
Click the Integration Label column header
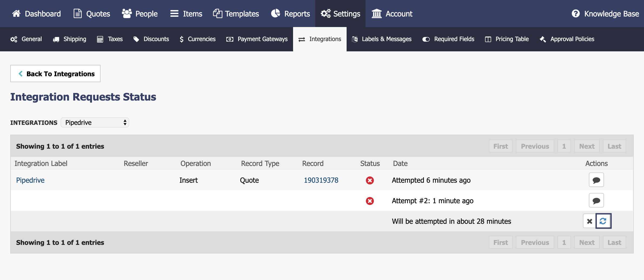[41, 164]
